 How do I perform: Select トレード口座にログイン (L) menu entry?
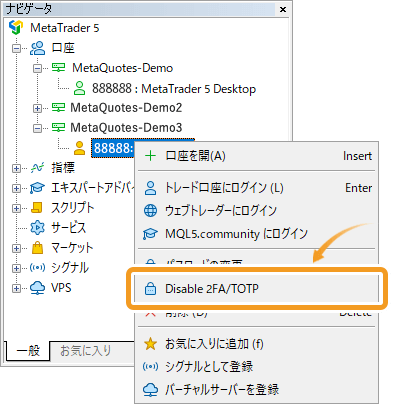coord(257,188)
